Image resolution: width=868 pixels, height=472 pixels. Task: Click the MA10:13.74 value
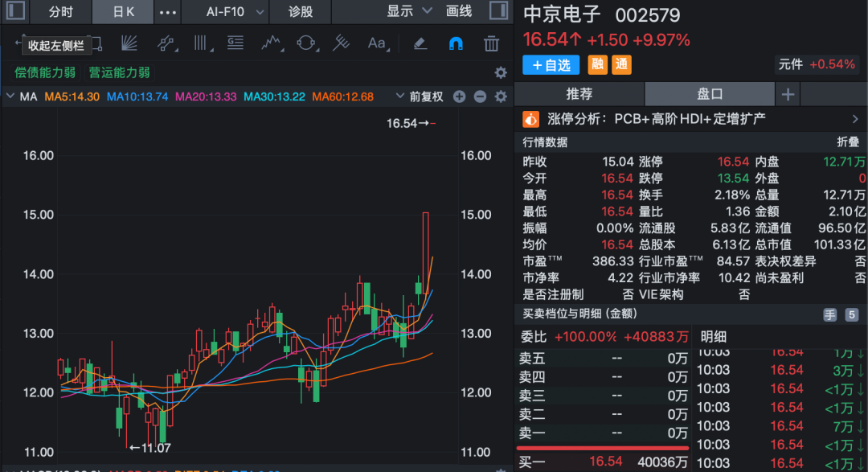137,97
